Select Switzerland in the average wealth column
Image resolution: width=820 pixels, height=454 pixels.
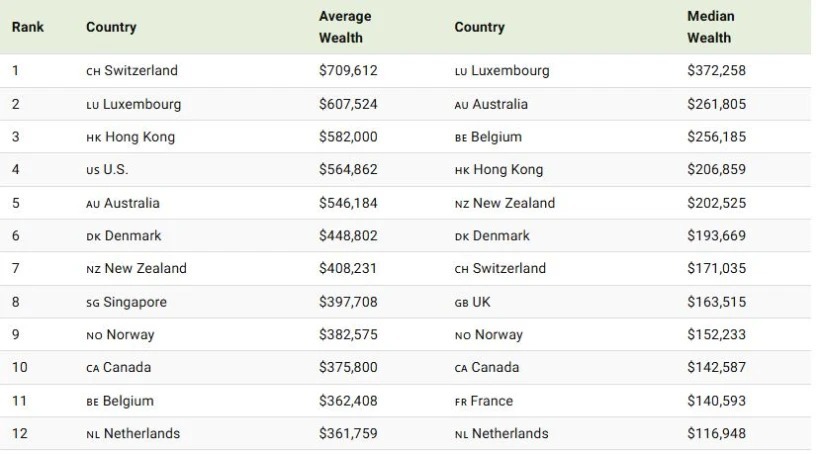click(x=141, y=70)
